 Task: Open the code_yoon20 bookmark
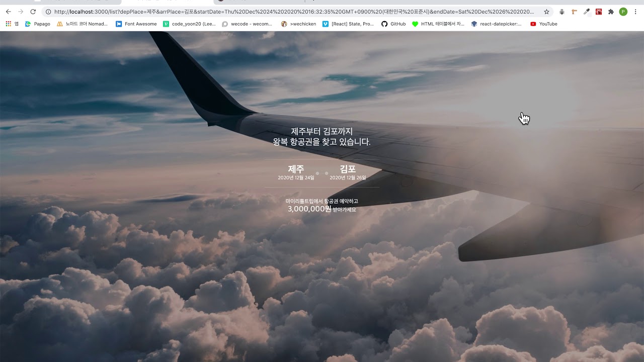pyautogui.click(x=189, y=24)
